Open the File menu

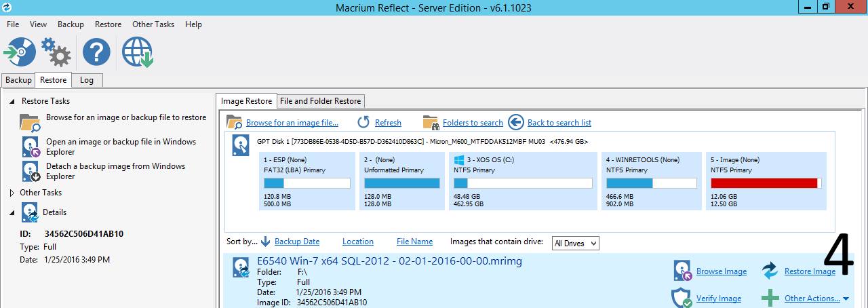coord(13,24)
